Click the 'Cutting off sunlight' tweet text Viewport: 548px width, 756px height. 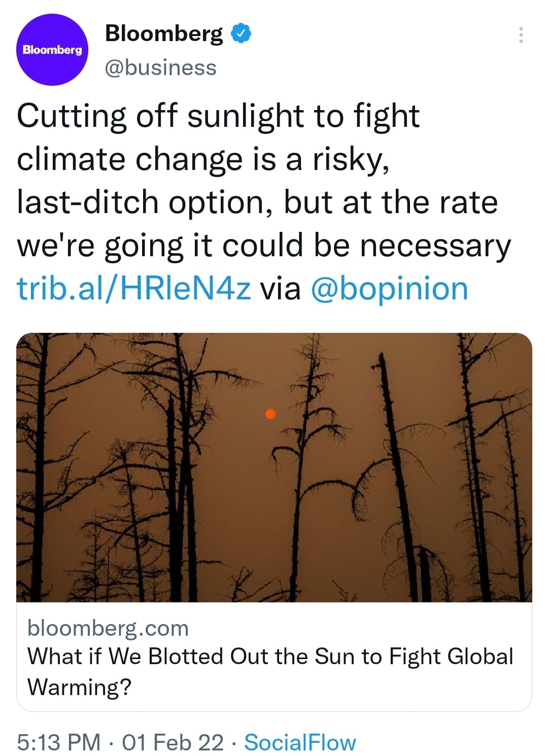point(218,116)
